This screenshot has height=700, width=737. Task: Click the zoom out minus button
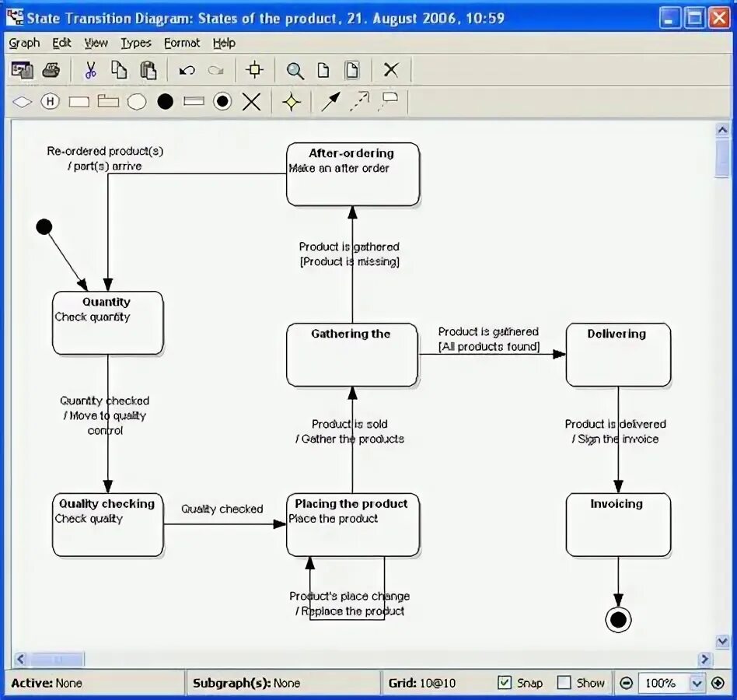pos(626,683)
